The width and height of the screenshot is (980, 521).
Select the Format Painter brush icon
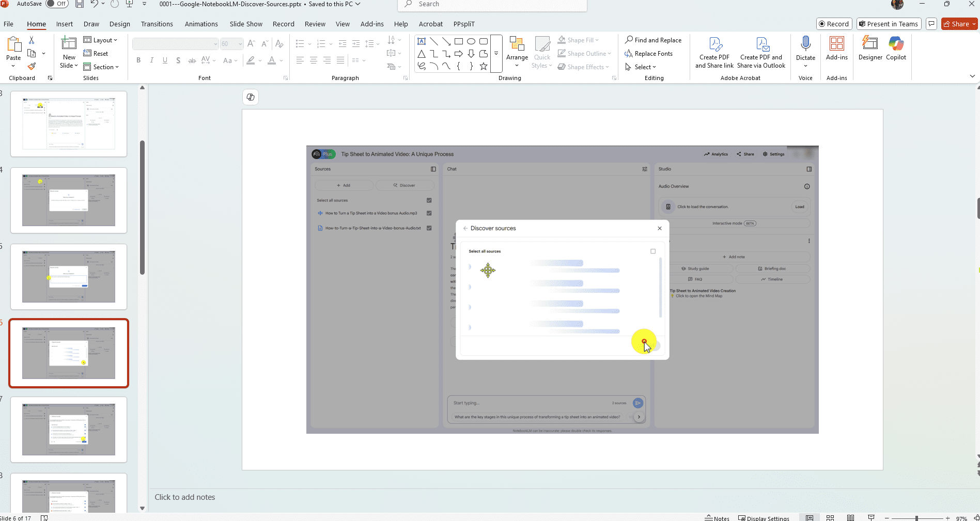(x=32, y=67)
